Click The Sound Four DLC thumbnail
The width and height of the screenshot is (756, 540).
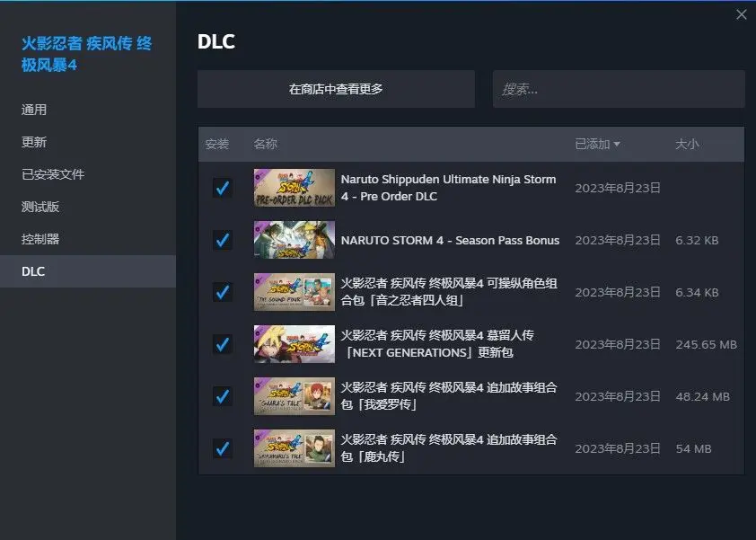[294, 292]
